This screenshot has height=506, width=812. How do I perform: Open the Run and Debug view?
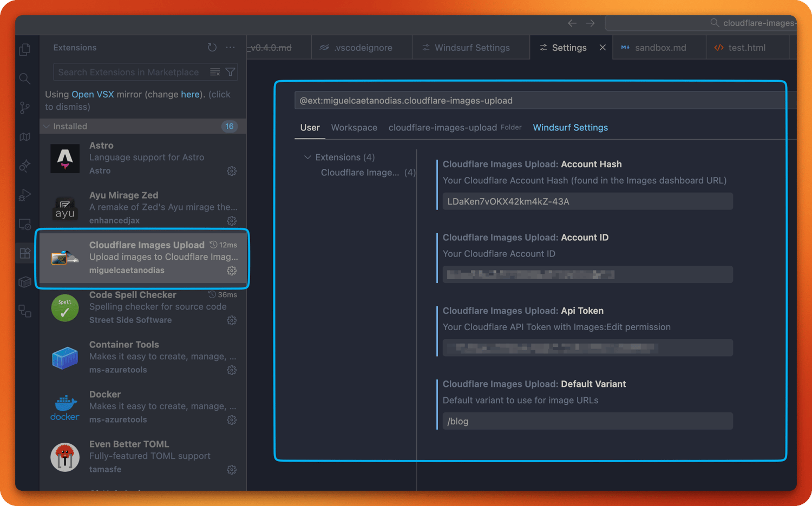(x=25, y=195)
